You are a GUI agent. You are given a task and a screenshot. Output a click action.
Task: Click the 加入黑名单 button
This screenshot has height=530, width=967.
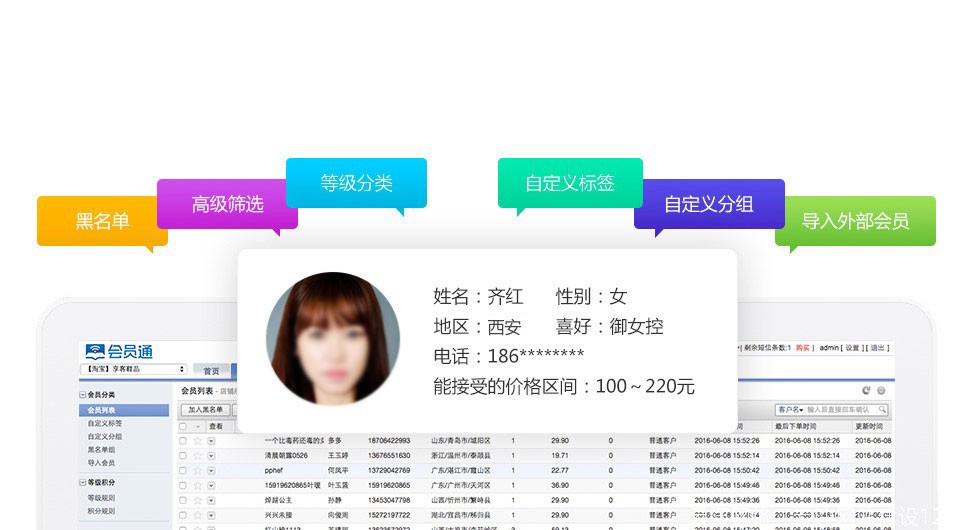pos(205,410)
